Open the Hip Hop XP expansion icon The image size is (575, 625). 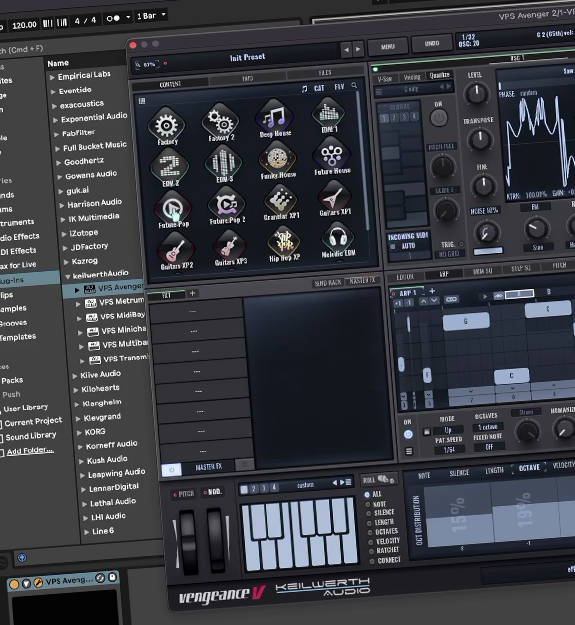point(284,243)
